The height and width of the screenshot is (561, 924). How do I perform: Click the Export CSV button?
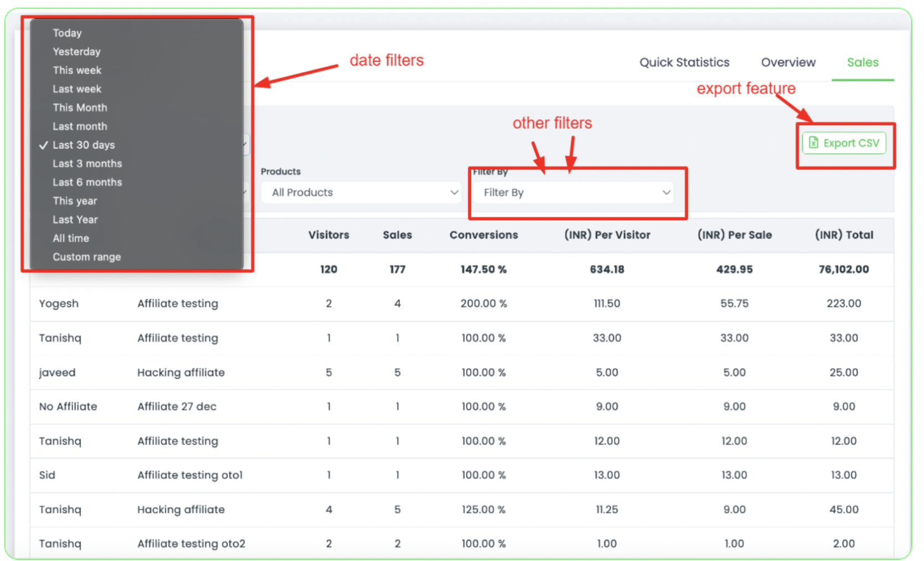pyautogui.click(x=844, y=143)
